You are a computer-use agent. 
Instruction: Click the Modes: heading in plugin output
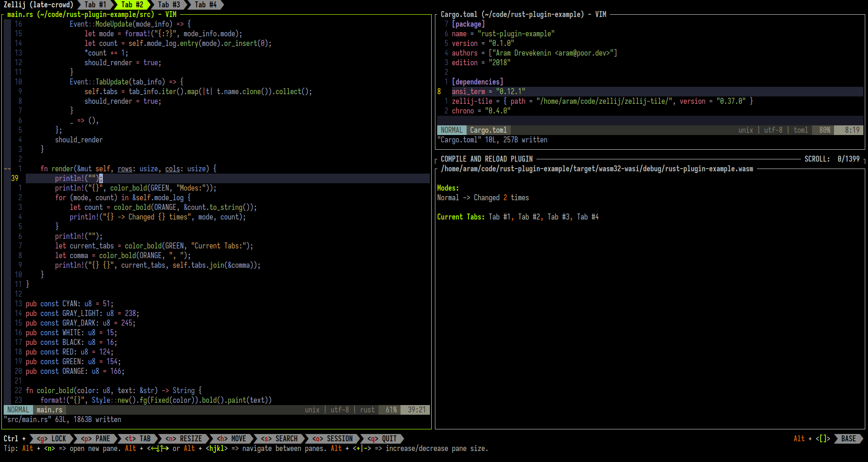(x=448, y=188)
